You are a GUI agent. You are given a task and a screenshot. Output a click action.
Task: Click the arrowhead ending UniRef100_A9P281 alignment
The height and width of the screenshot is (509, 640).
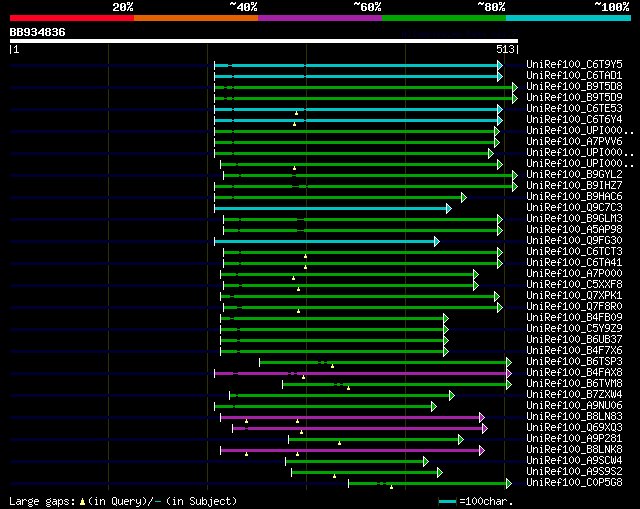(460, 440)
